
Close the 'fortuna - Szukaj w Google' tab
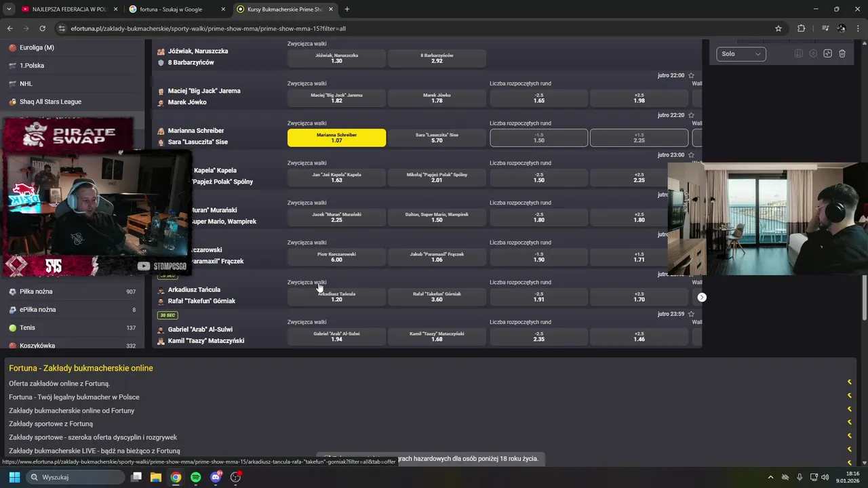pos(224,9)
